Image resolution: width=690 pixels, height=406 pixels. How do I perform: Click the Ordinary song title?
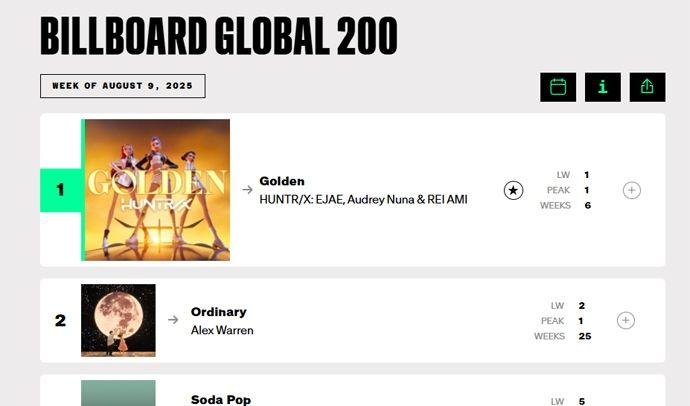click(x=218, y=311)
